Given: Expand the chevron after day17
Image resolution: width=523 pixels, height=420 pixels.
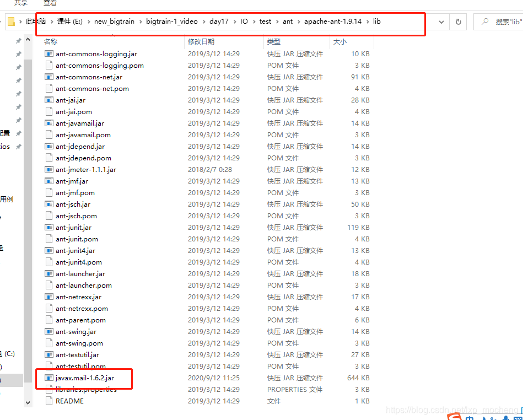Looking at the screenshot, I should tap(234, 21).
